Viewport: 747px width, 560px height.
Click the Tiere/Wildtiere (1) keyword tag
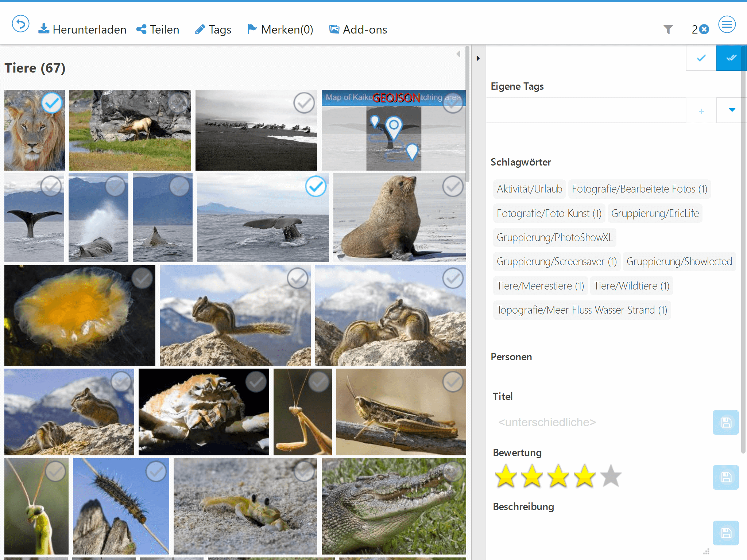[631, 286]
